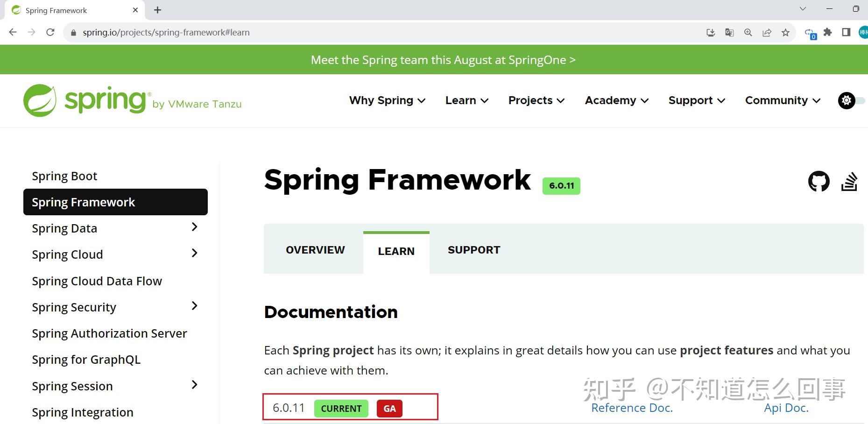The width and height of the screenshot is (868, 424).
Task: Open the Reference Doc. link
Action: coord(632,407)
